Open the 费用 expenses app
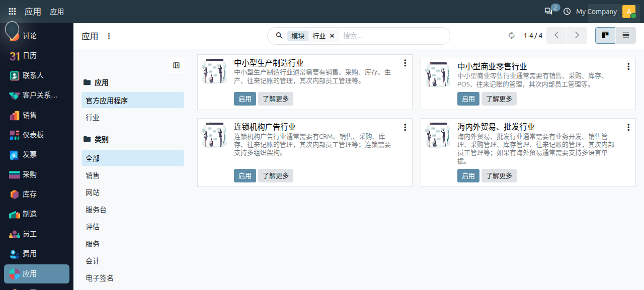 (x=37, y=254)
